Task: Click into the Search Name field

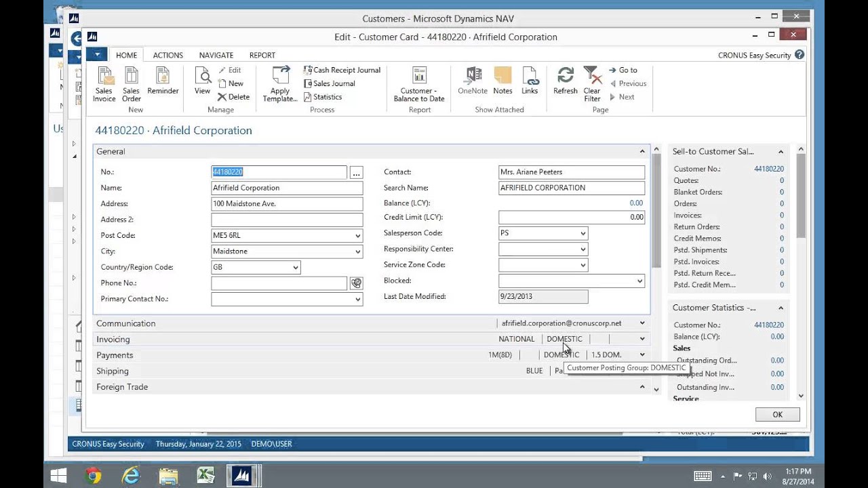Action: point(572,188)
